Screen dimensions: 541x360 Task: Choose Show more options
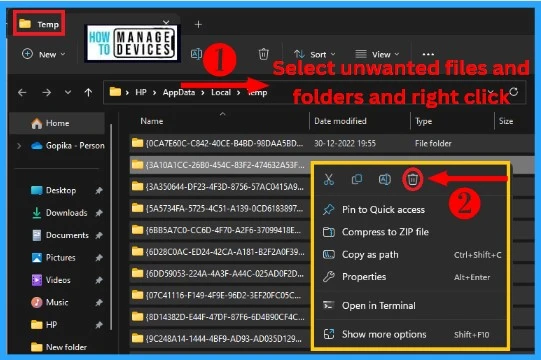[x=412, y=334]
